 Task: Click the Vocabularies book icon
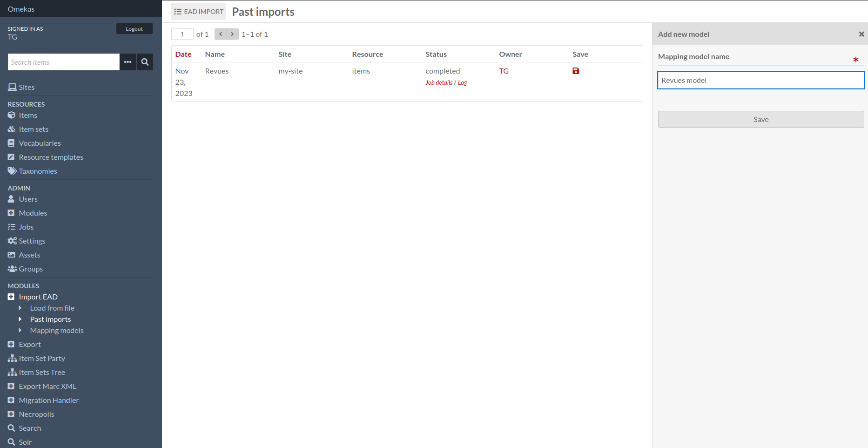click(11, 143)
